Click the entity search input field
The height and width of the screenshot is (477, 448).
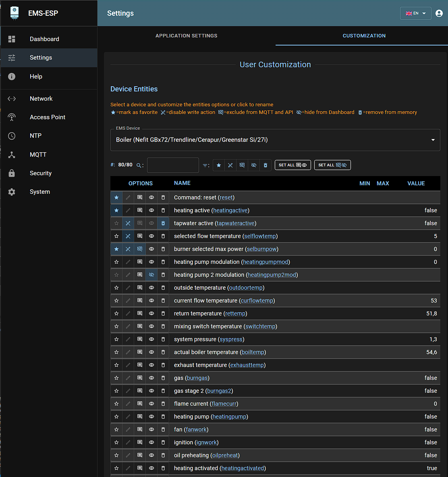point(173,165)
